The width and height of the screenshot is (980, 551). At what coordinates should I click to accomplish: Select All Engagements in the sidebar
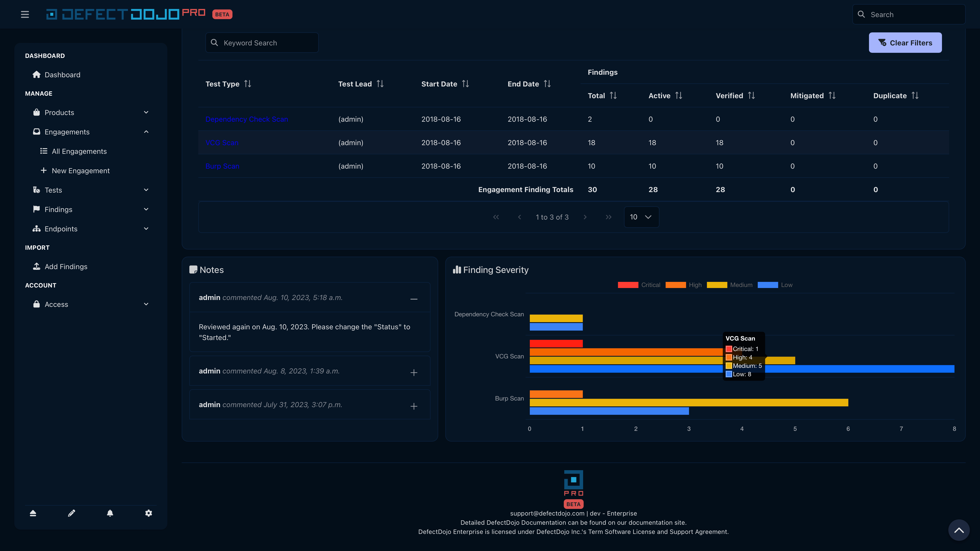coord(79,151)
